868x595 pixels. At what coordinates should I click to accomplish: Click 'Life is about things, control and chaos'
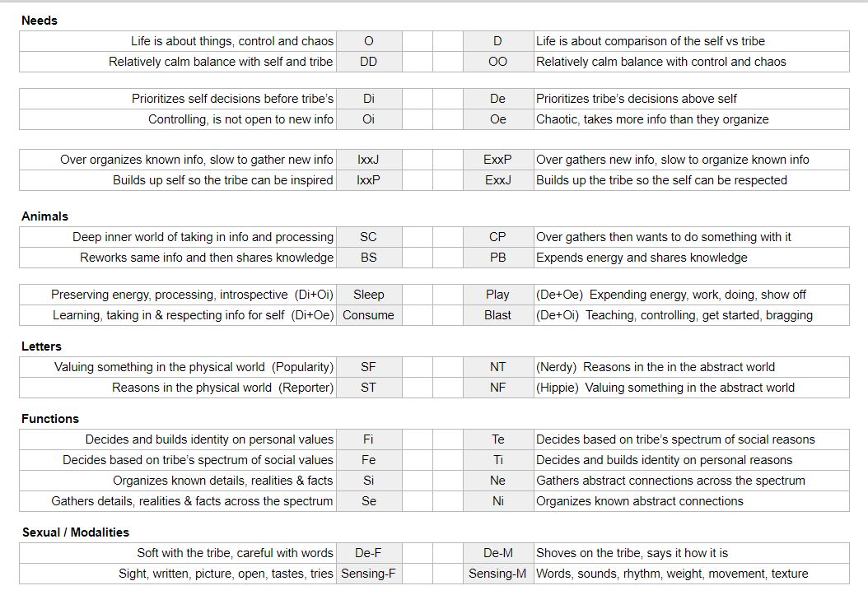pos(232,41)
